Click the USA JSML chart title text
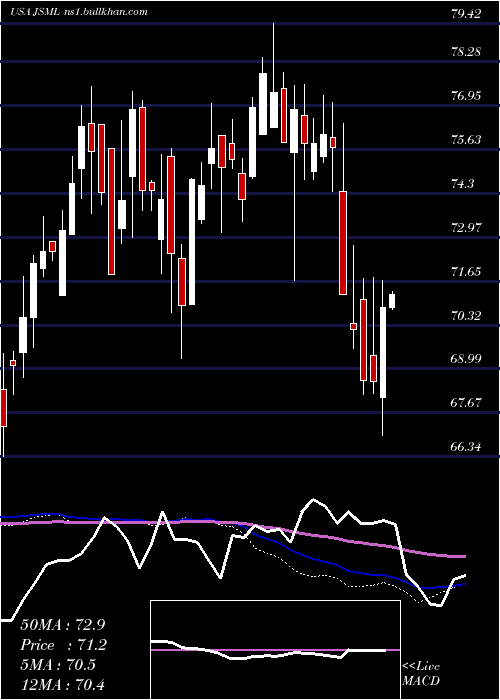The width and height of the screenshot is (500, 700). tap(79, 12)
